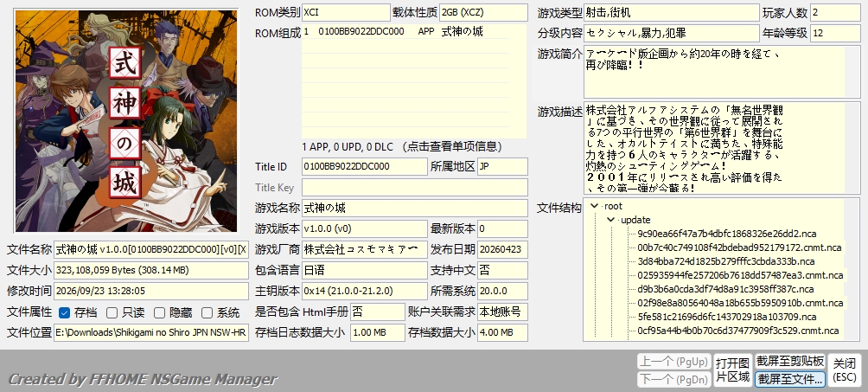The image size is (868, 392).
Task: Click the Title ID input field
Action: click(364, 166)
